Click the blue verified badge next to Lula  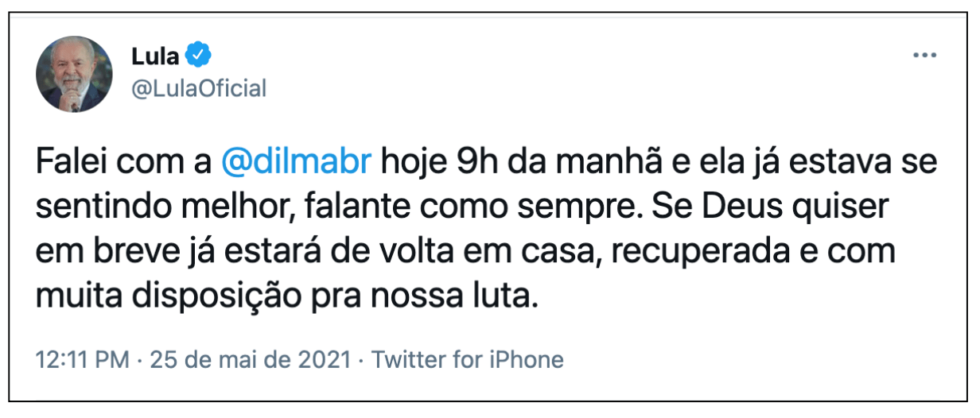[x=198, y=56]
